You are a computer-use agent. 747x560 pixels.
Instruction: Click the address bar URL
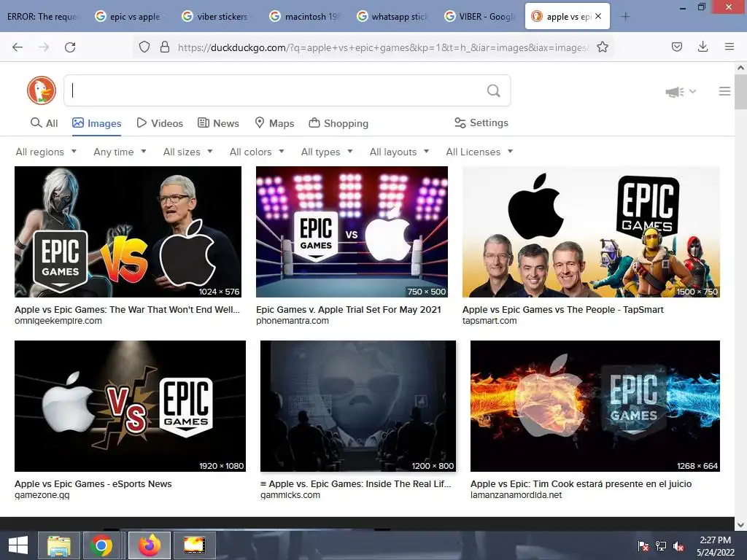coord(382,47)
